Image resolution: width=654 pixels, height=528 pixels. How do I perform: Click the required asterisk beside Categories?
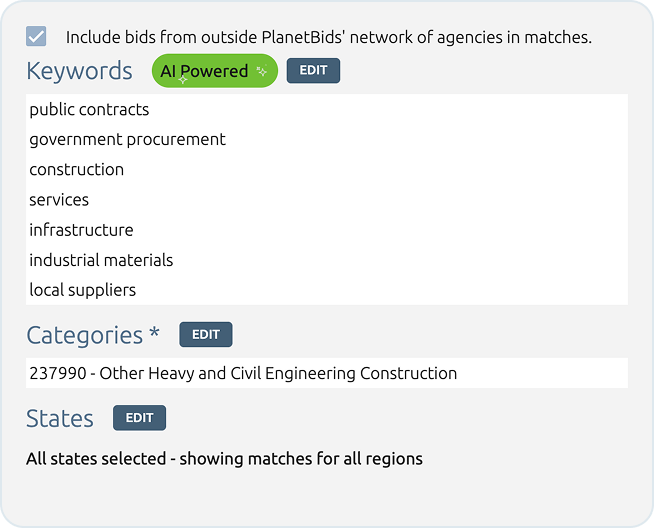(x=154, y=333)
